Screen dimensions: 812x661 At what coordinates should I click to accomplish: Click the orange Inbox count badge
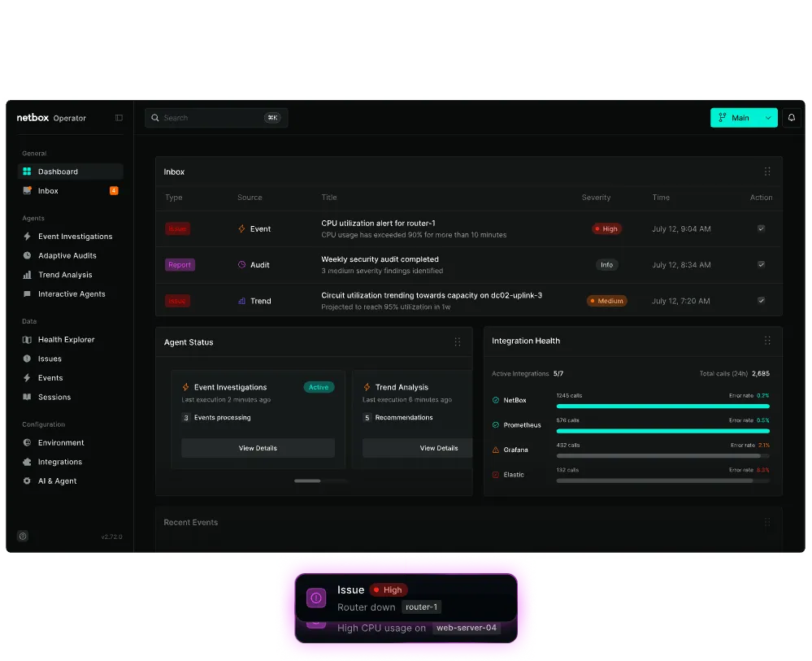point(114,190)
